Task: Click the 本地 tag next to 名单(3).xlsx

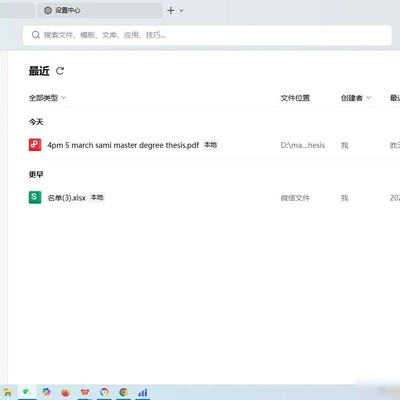Action: coord(97,197)
